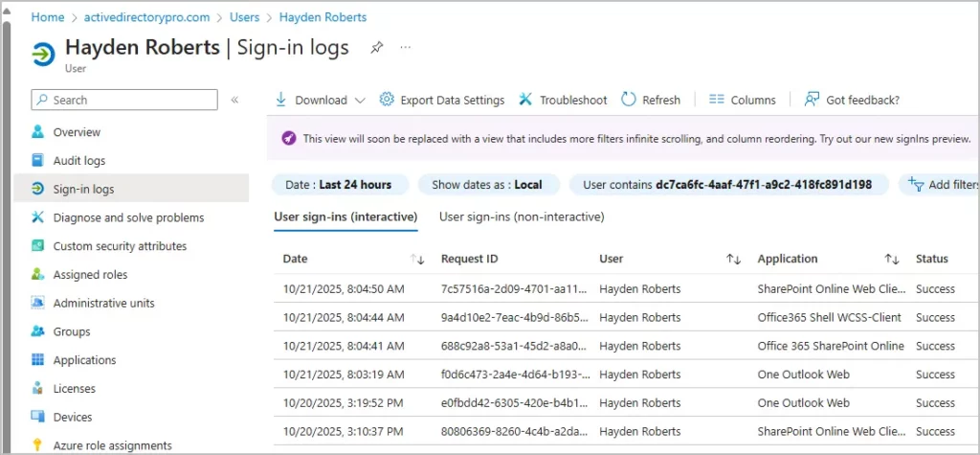Click the Refresh circular arrow icon

click(628, 100)
